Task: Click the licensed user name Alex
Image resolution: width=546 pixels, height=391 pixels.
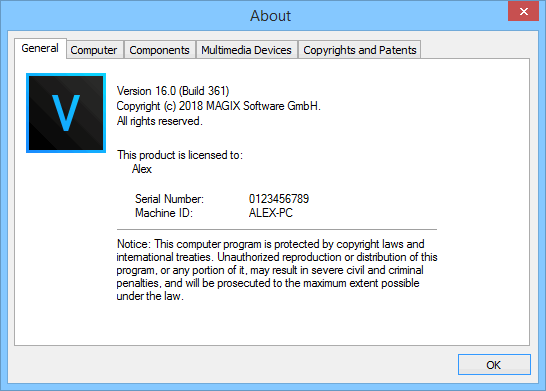Action: click(142, 169)
